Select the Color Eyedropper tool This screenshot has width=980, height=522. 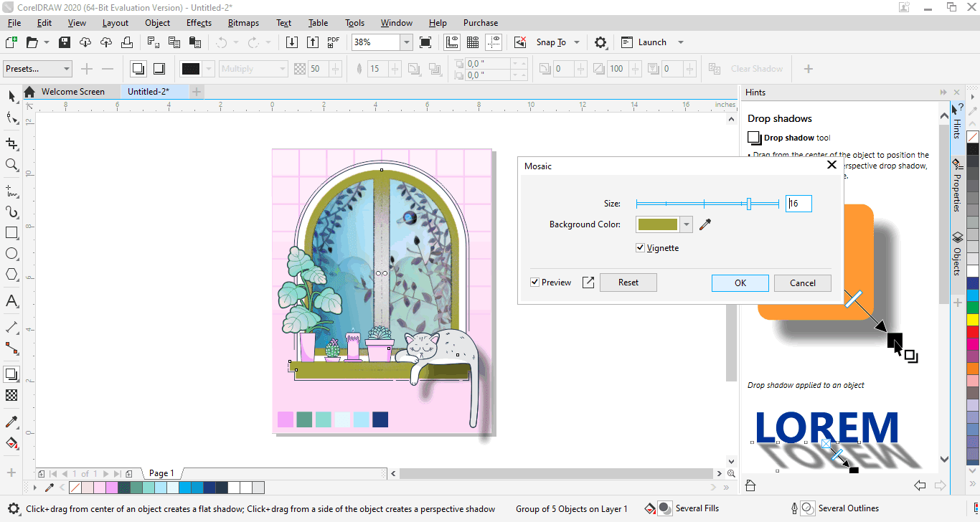(x=11, y=422)
